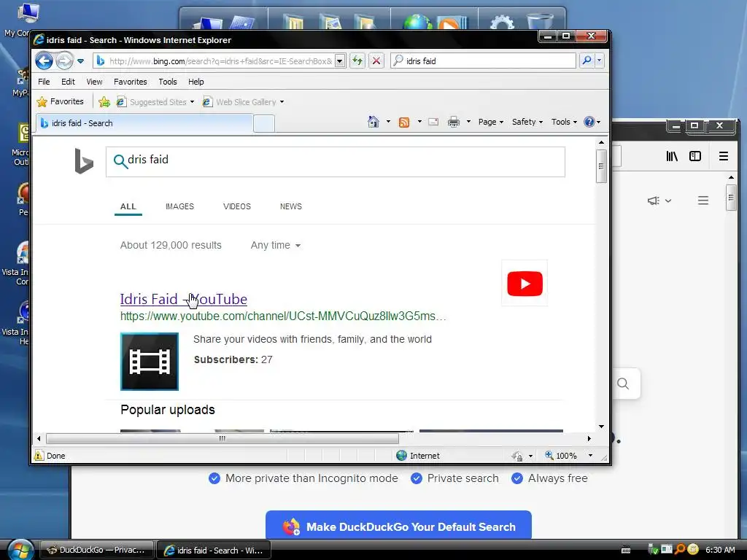
Task: Open the Favorites menu in the menu bar
Action: (130, 82)
